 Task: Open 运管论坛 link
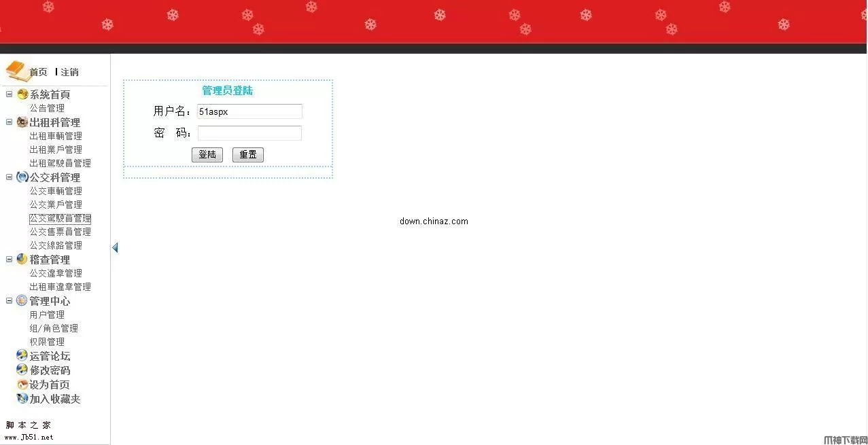(50, 356)
